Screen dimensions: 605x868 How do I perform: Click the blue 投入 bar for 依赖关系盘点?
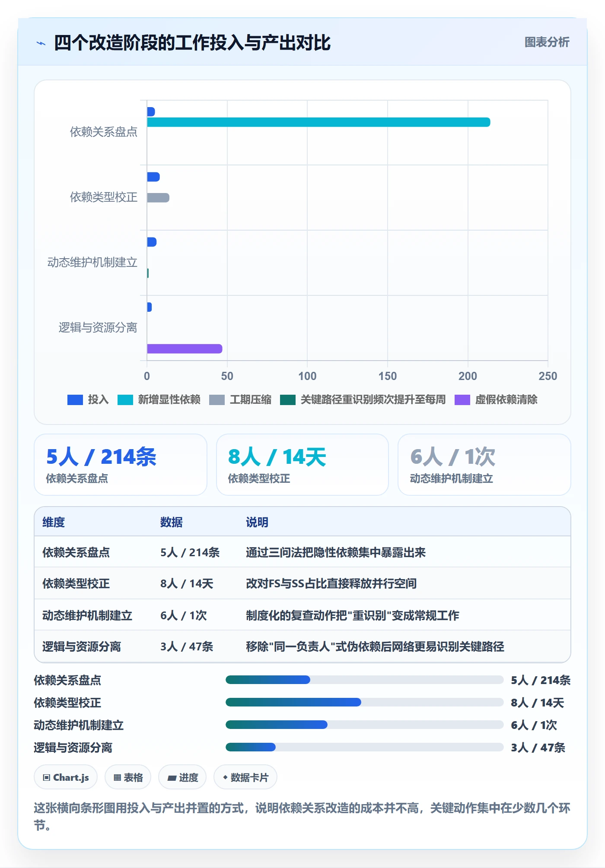[151, 112]
